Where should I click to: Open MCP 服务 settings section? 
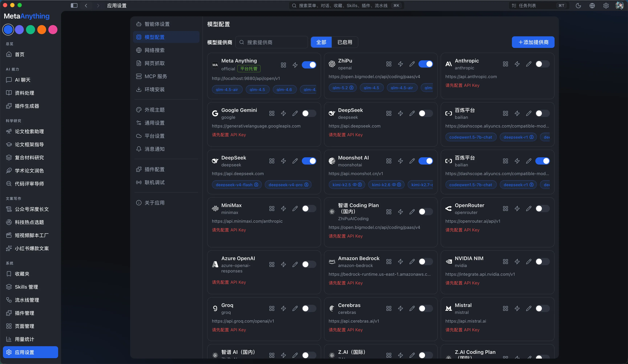[166, 76]
